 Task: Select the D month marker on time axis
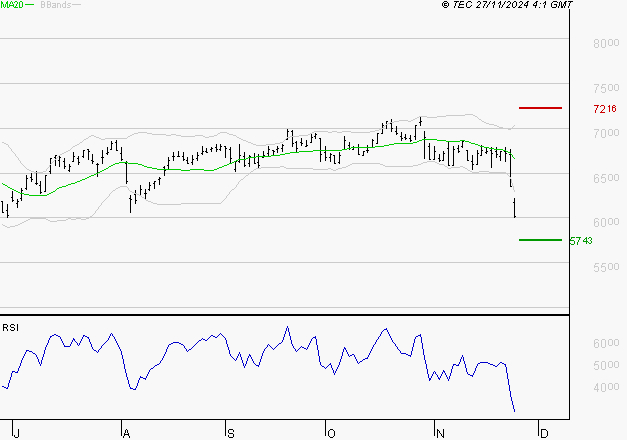542,433
